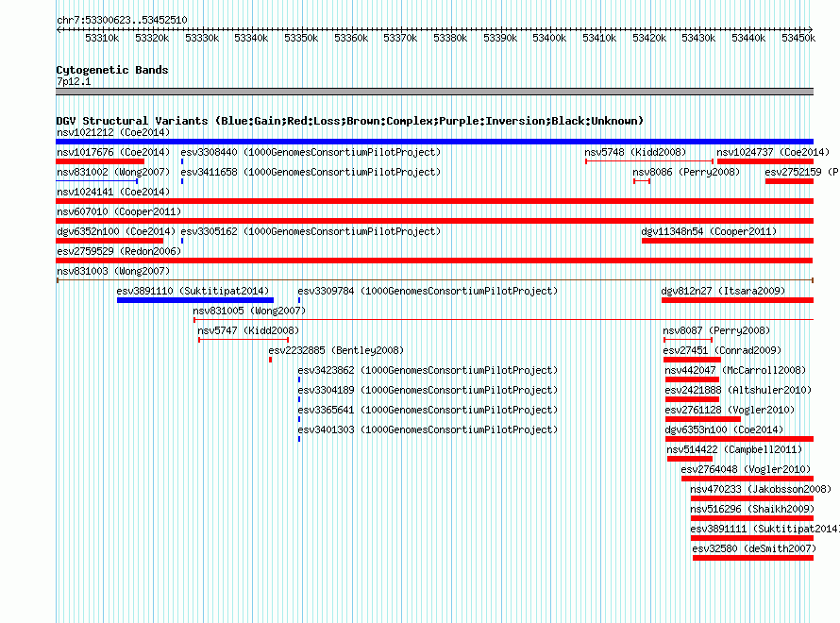The image size is (840, 623).
Task: Click nsv5747 (Kidd2008) label
Action: 248,330
